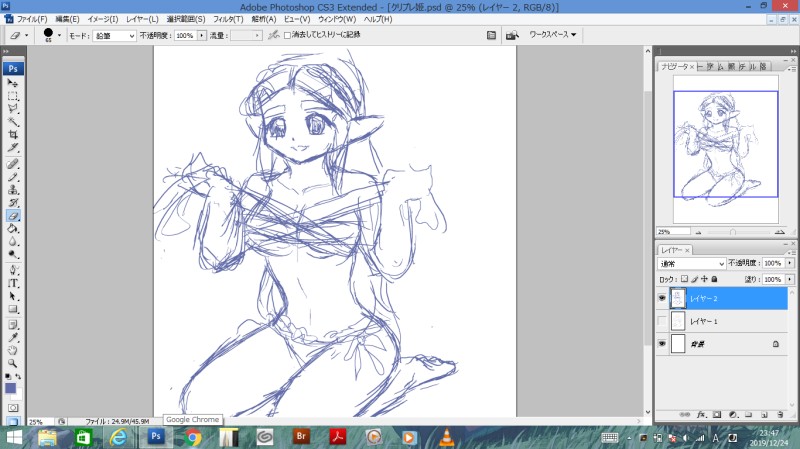
Task: Toggle lock position
Action: [x=705, y=279]
